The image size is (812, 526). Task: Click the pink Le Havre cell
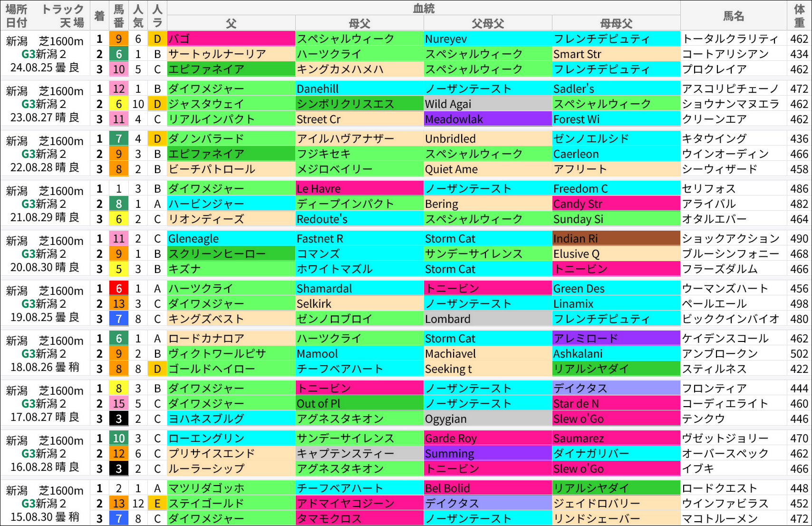click(359, 189)
